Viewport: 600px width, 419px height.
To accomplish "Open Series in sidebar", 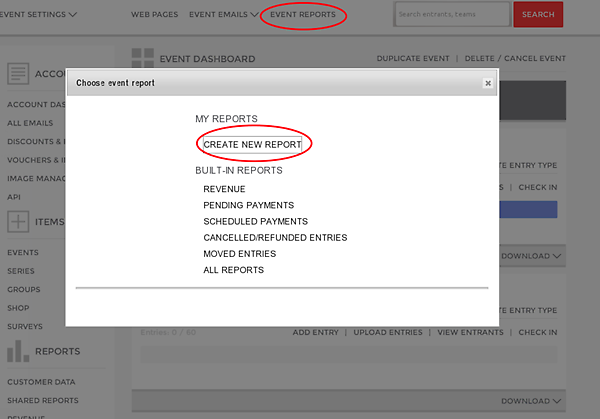I will (21, 271).
